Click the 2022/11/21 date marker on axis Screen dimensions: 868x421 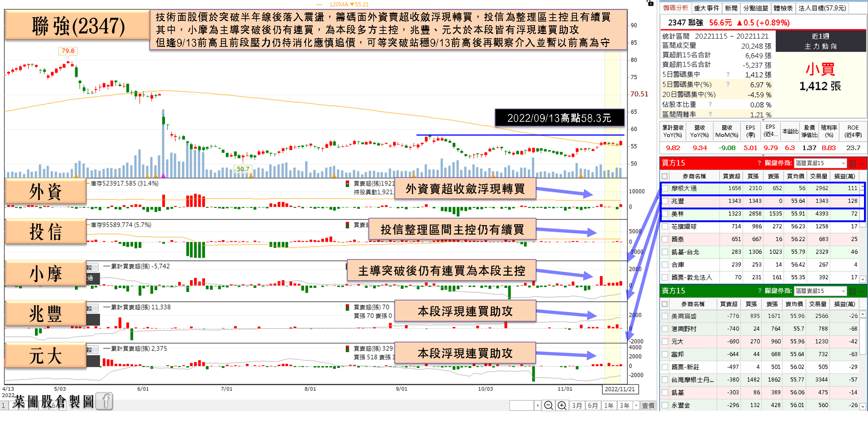(620, 389)
